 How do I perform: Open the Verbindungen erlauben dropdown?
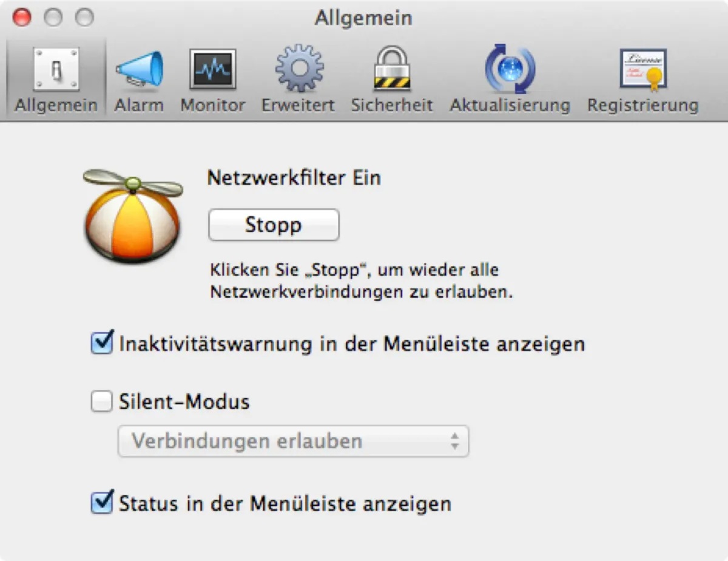294,441
